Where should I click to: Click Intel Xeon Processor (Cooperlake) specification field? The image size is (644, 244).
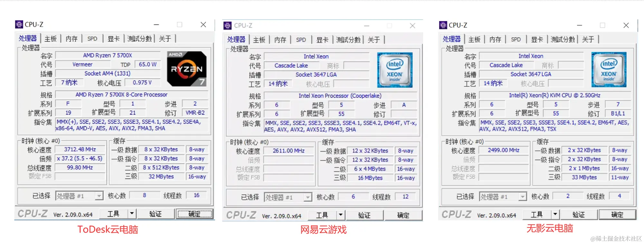[340, 96]
